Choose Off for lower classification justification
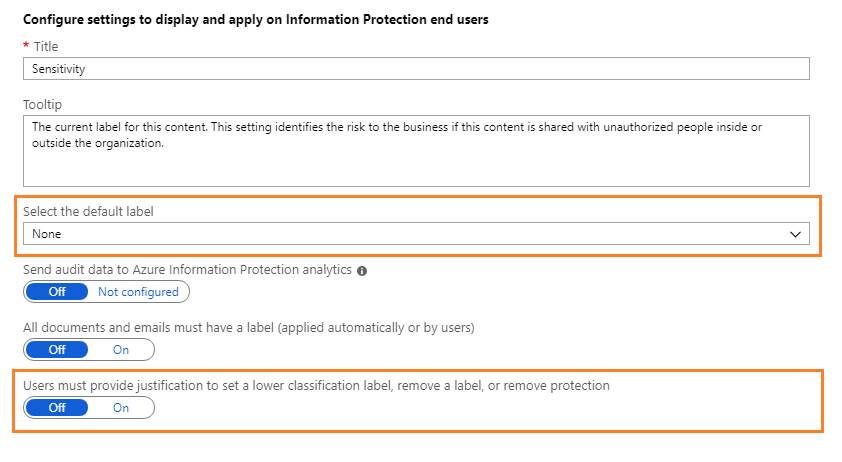Viewport: 842px width, 462px height. click(57, 408)
